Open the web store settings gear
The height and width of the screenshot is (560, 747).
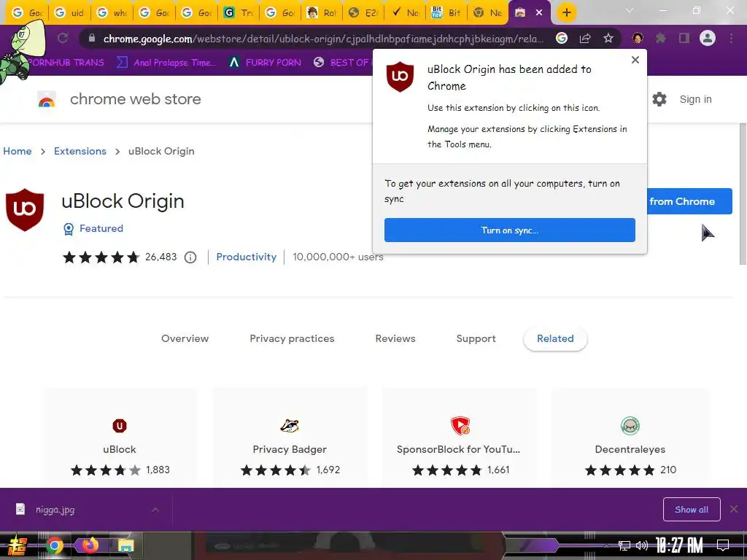659,99
